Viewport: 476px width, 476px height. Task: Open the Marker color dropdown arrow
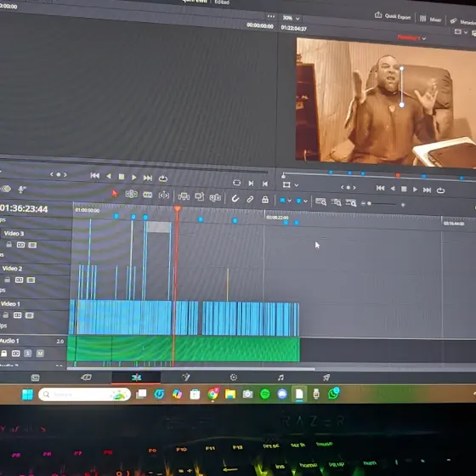pyautogui.click(x=305, y=201)
